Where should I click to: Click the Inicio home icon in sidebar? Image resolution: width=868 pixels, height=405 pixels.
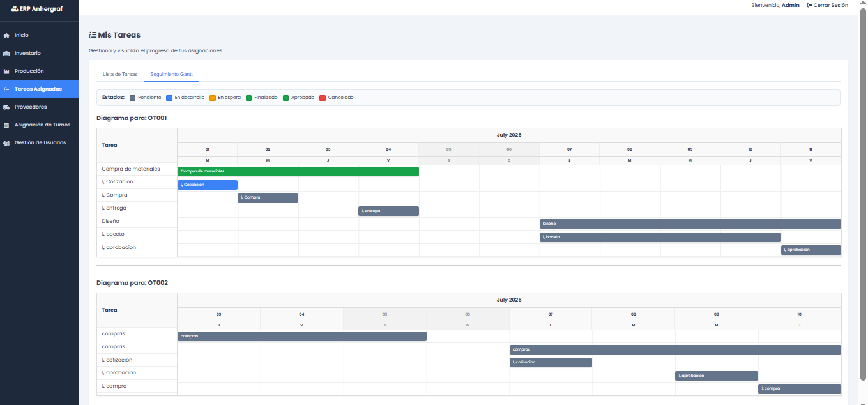(x=6, y=36)
